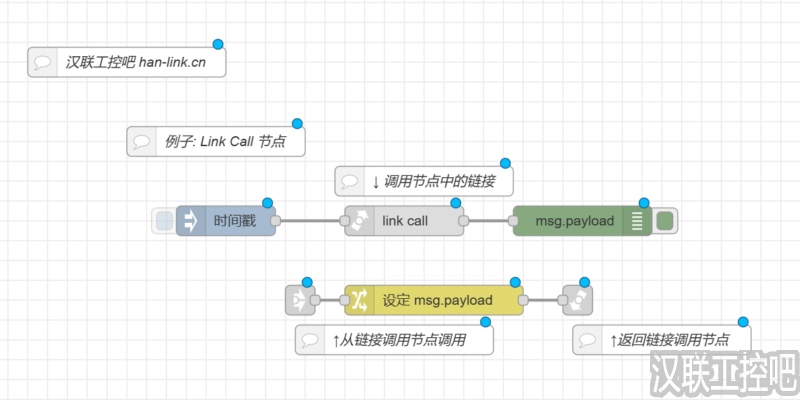
Task: Click the inject arrow icon on 时间戳 node
Action: (190, 221)
